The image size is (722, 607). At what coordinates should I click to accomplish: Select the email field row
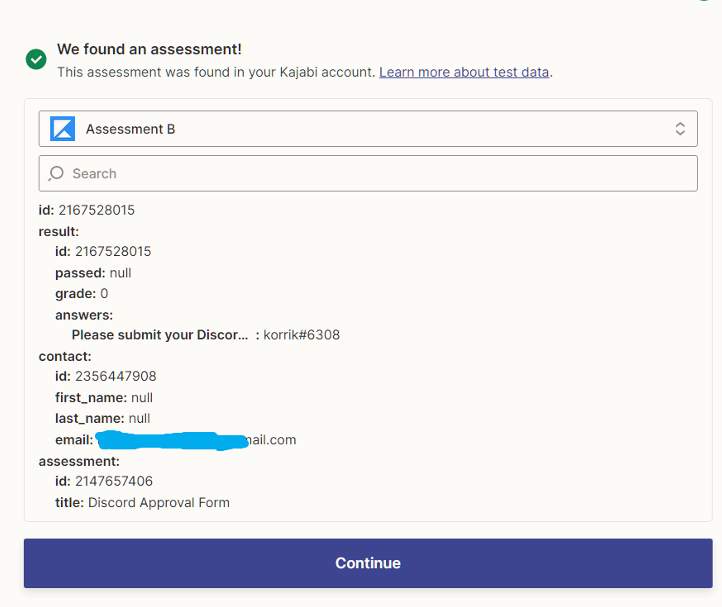click(175, 440)
